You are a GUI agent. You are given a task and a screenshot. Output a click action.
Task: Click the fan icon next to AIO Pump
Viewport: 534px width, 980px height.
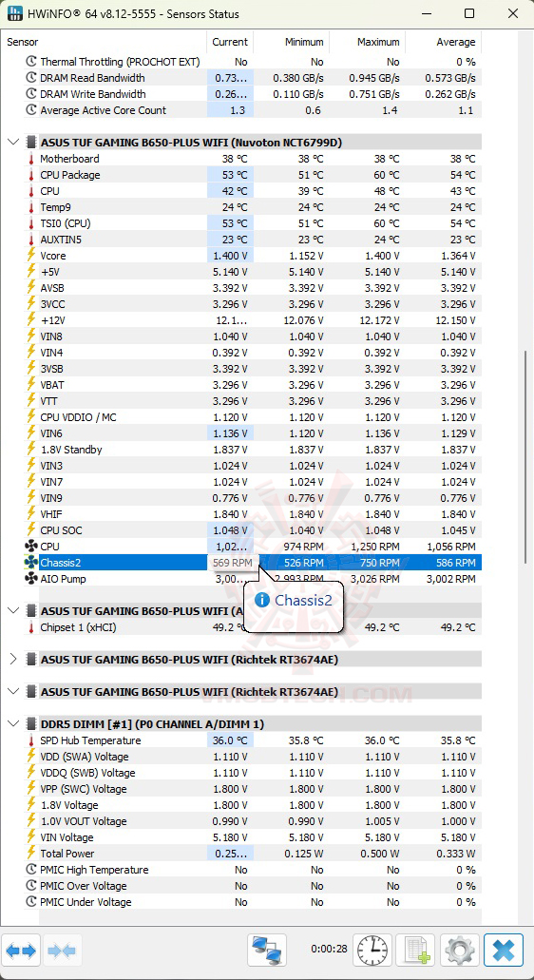pyautogui.click(x=30, y=579)
